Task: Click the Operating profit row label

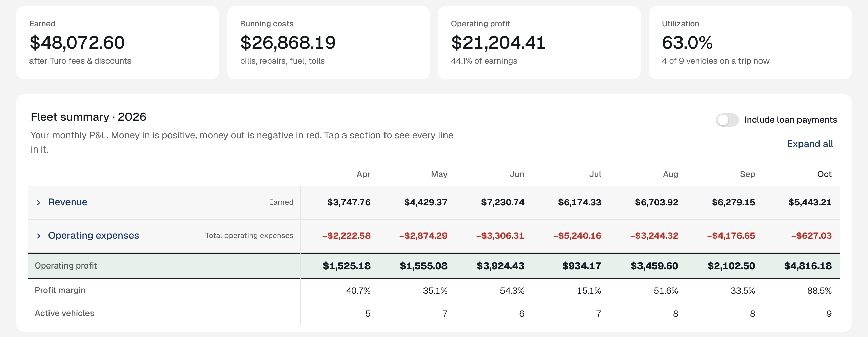Action: coord(66,265)
